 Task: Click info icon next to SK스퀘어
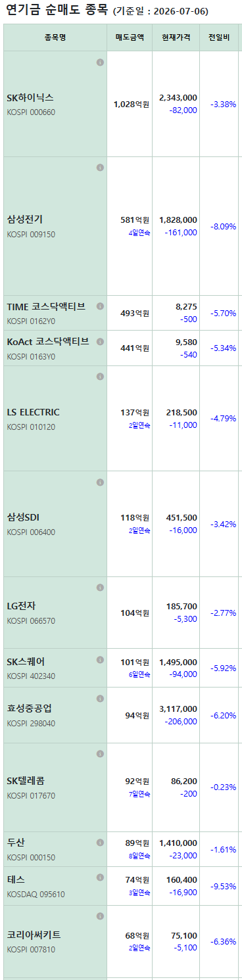[100, 661]
